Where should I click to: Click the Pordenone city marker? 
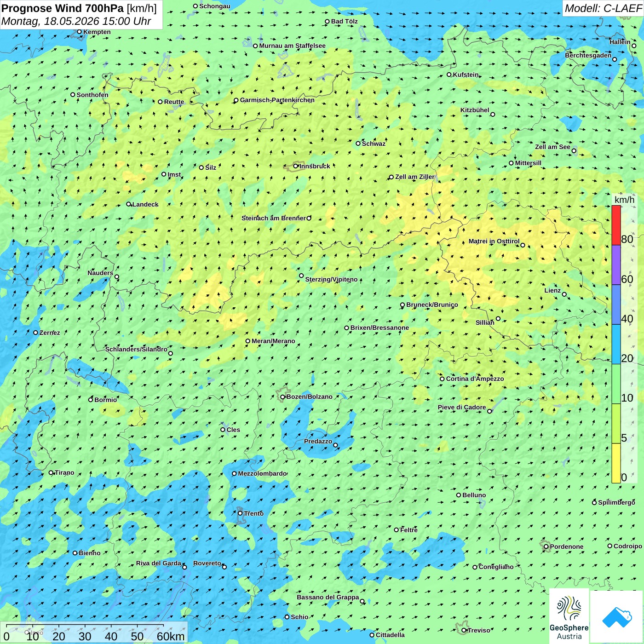(546, 546)
